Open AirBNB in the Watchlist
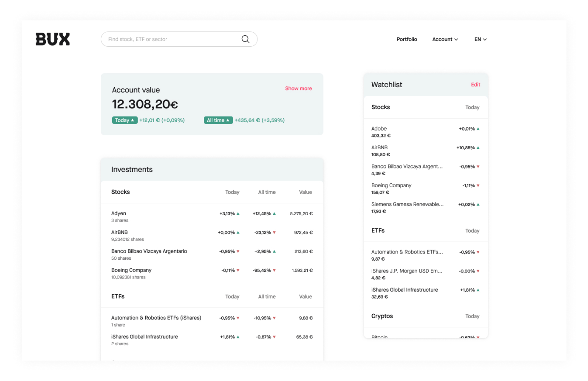This screenshot has width=588, height=381. [x=426, y=151]
